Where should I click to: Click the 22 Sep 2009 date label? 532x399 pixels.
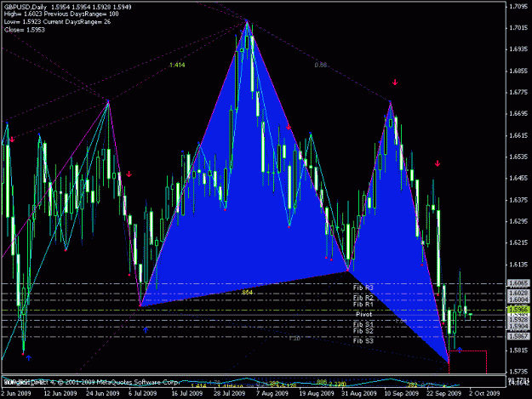tap(444, 393)
